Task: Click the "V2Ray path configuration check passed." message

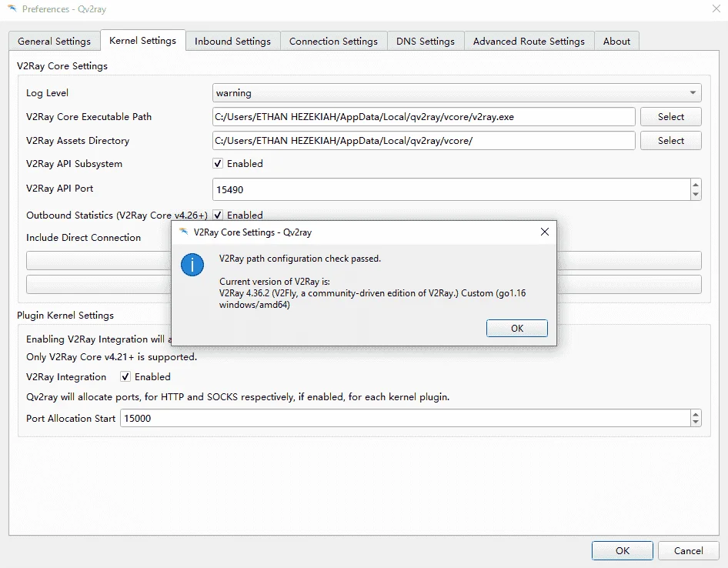Action: (300, 259)
